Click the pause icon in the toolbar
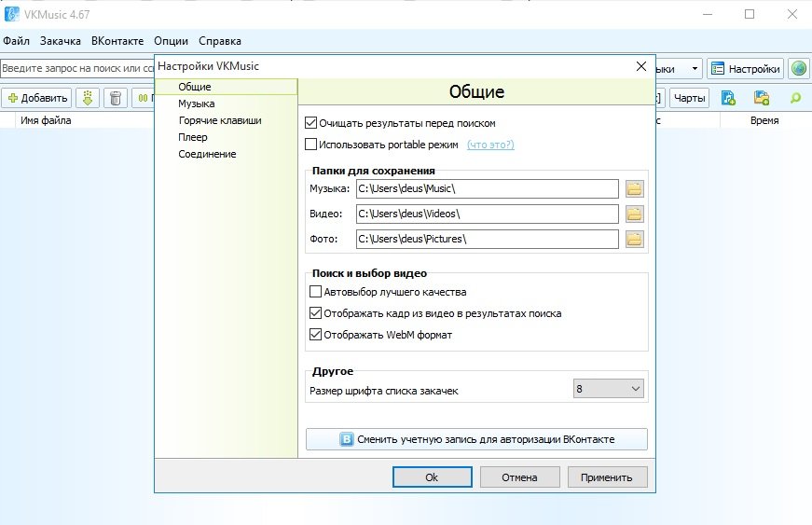The image size is (812, 525). (x=143, y=98)
